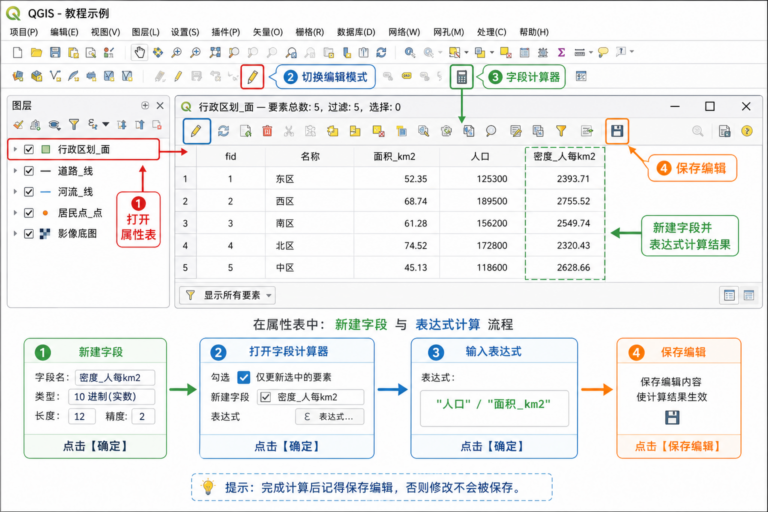Open the Data Source Manager icon
Image resolution: width=768 pixels, height=512 pixels.
tap(18, 76)
